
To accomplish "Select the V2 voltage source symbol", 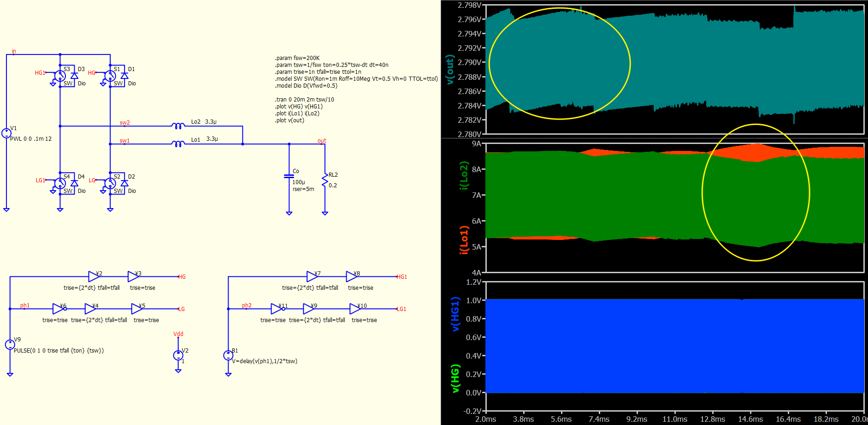I will click(x=178, y=355).
